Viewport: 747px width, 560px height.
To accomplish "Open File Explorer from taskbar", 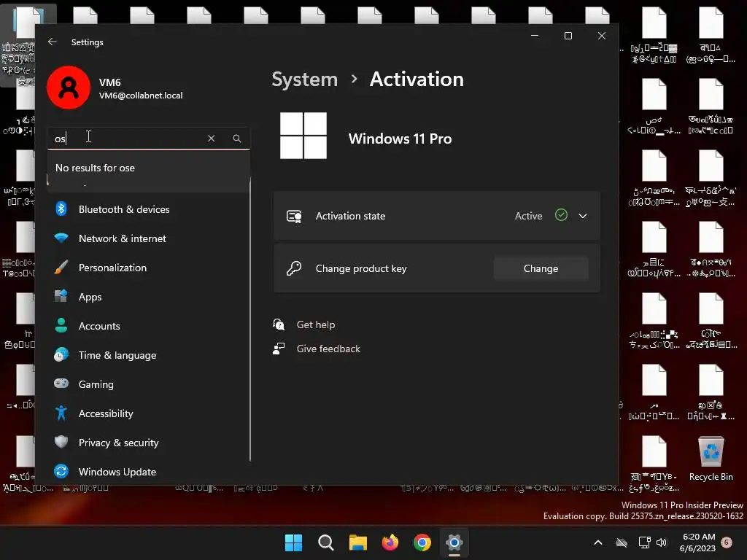I will click(357, 542).
